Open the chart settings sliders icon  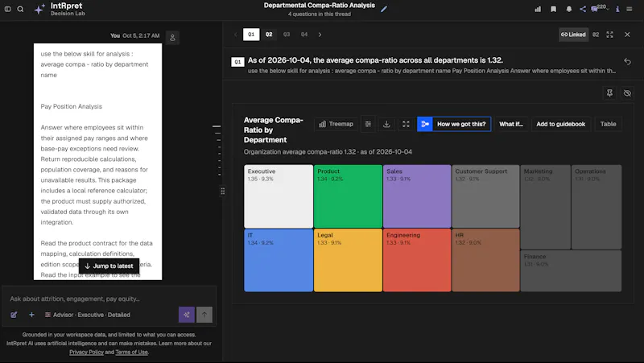point(368,124)
